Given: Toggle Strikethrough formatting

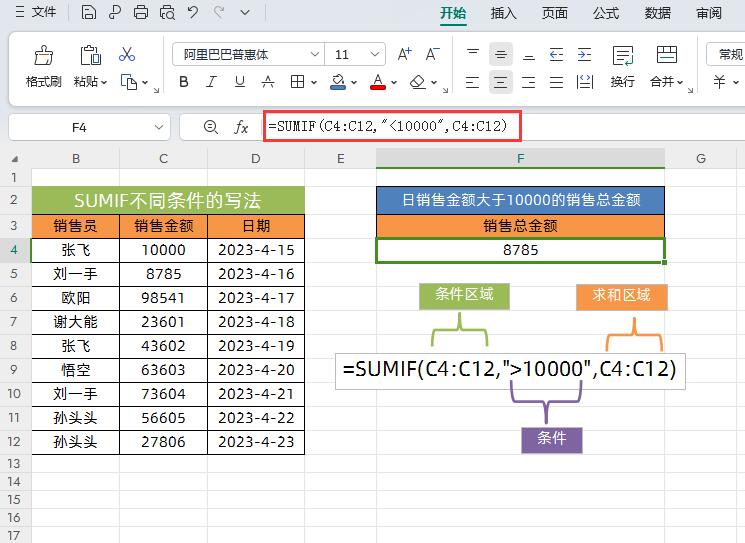Looking at the screenshot, I should [x=268, y=82].
